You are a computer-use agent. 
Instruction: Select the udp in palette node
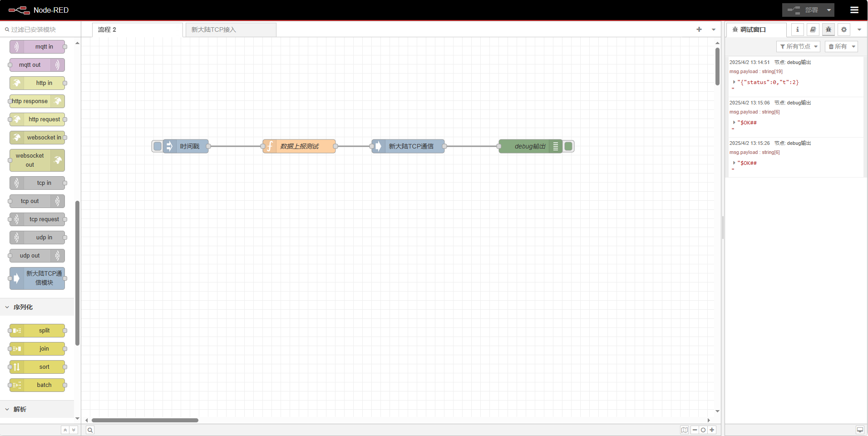click(x=37, y=238)
